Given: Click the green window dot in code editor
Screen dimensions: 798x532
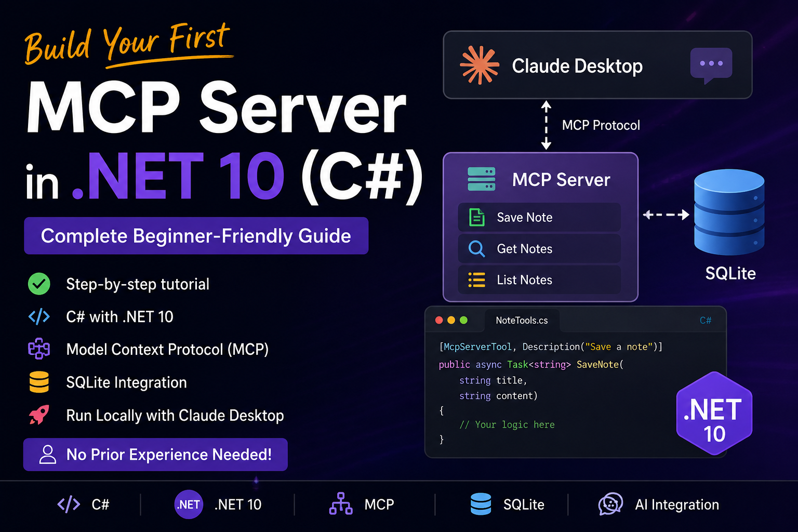Looking at the screenshot, I should click(463, 320).
